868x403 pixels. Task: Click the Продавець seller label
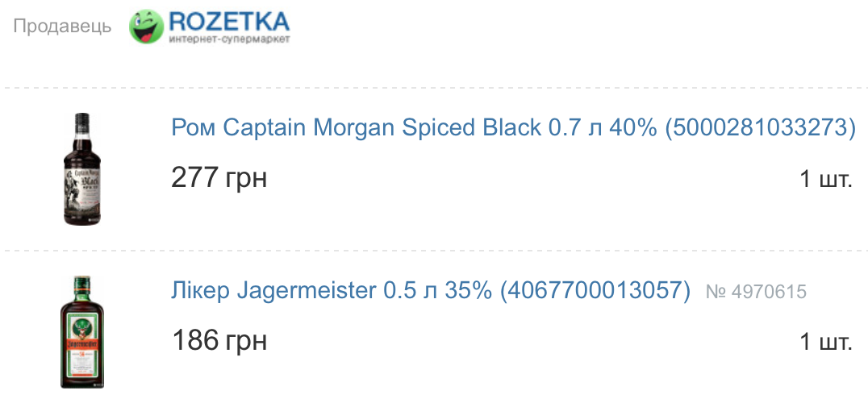coord(63,26)
